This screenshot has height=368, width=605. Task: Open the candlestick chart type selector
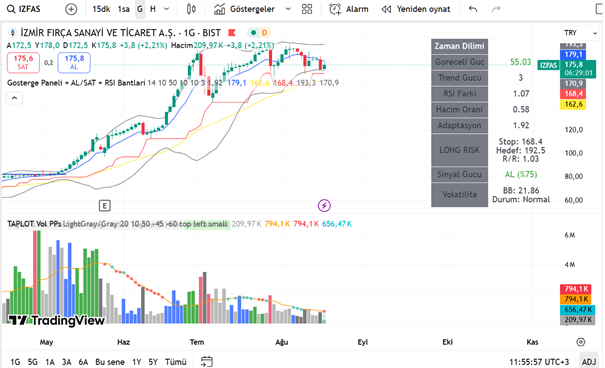pos(191,9)
